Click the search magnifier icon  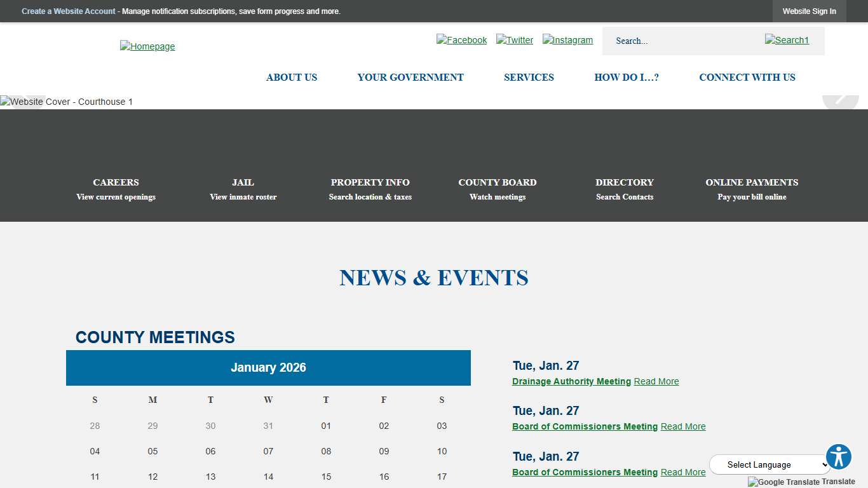click(x=787, y=40)
